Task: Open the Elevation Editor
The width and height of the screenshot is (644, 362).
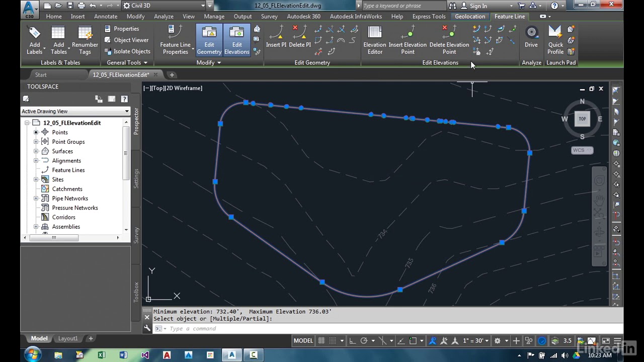Action: coord(375,40)
